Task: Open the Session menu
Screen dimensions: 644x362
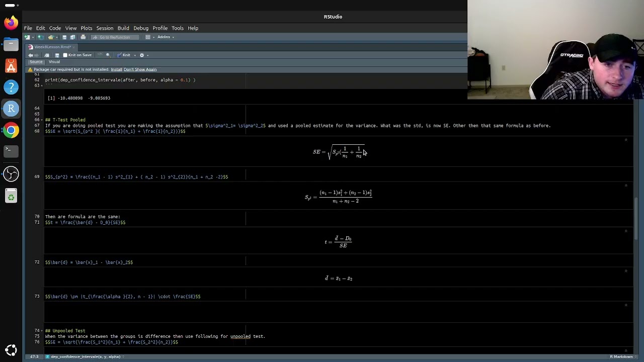Action: (x=105, y=28)
